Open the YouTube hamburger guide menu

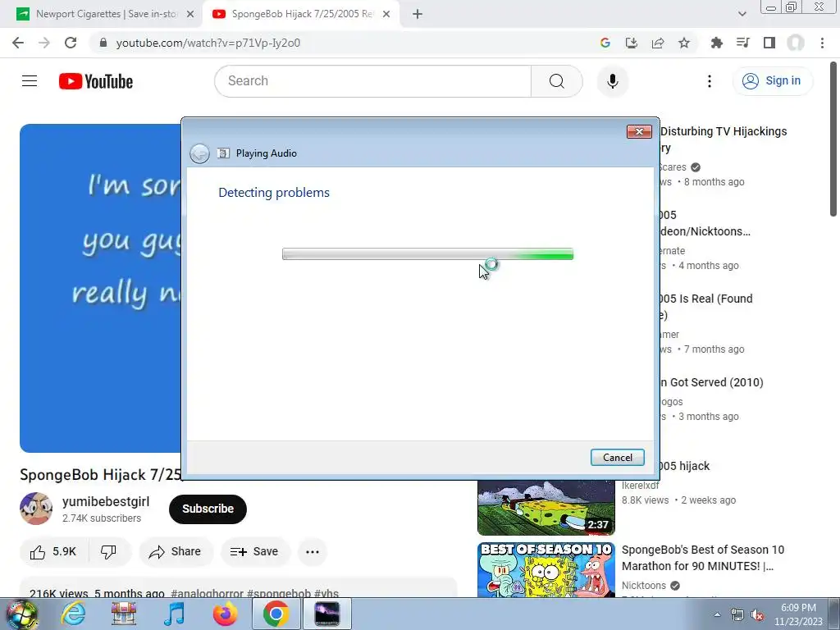click(30, 81)
